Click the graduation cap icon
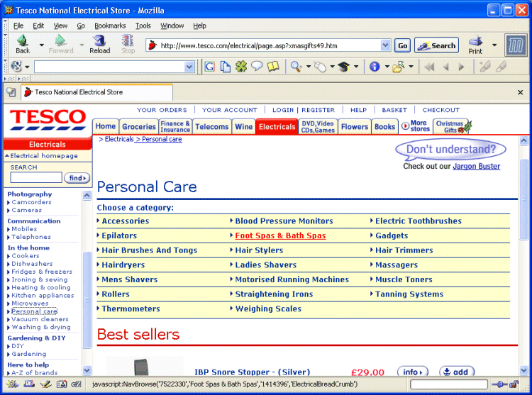 point(344,67)
